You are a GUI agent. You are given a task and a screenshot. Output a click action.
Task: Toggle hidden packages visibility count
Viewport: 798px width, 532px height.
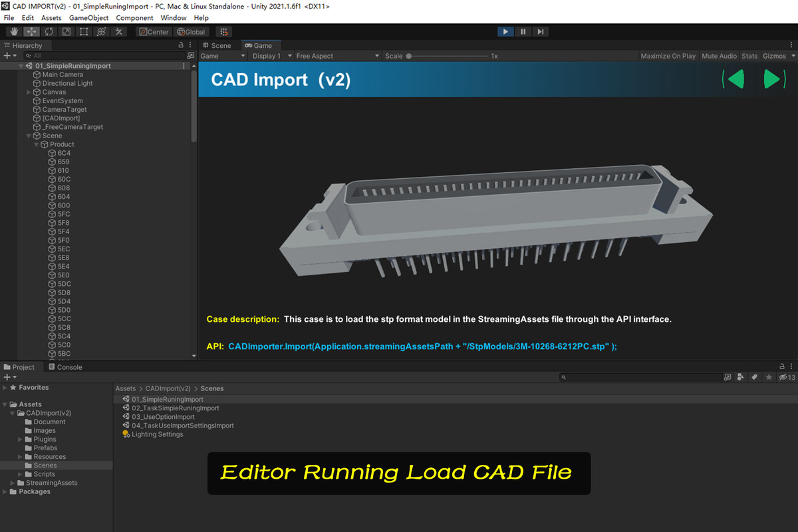[787, 377]
